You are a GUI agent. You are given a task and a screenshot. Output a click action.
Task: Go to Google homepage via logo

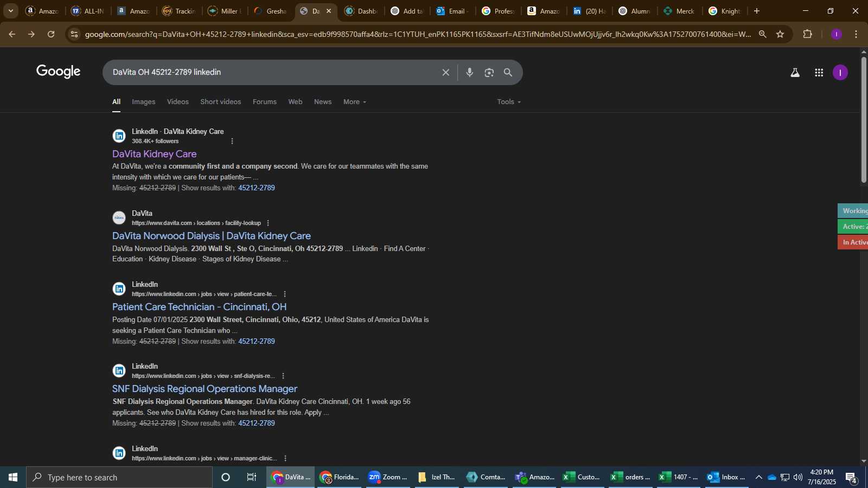click(x=59, y=72)
